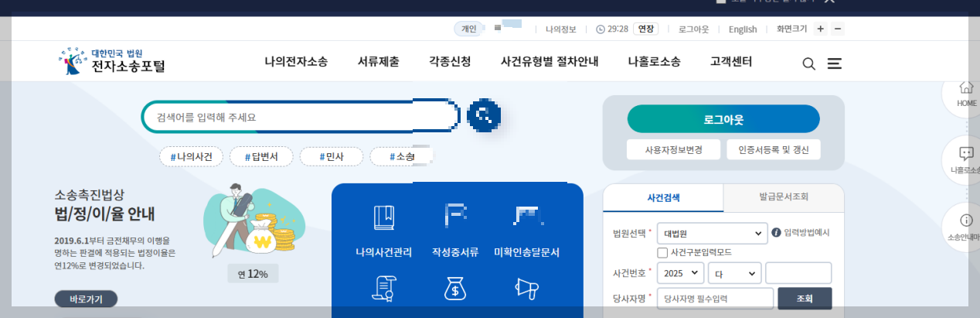This screenshot has width=980, height=318.
Task: Open 고객센터 menu
Action: click(x=731, y=62)
